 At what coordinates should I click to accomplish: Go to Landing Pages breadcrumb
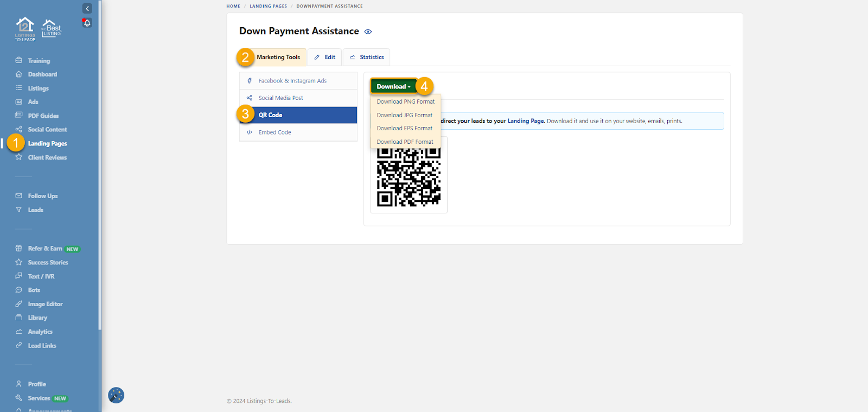[x=268, y=7]
